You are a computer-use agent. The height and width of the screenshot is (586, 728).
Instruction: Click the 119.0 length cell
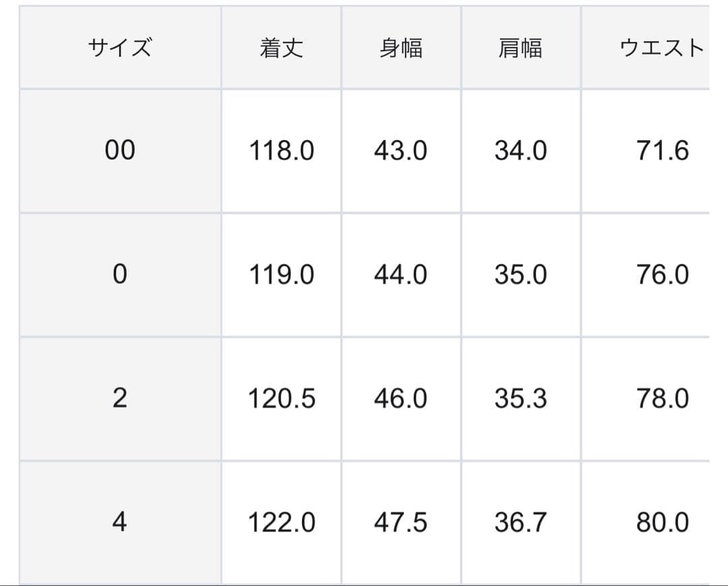281,275
